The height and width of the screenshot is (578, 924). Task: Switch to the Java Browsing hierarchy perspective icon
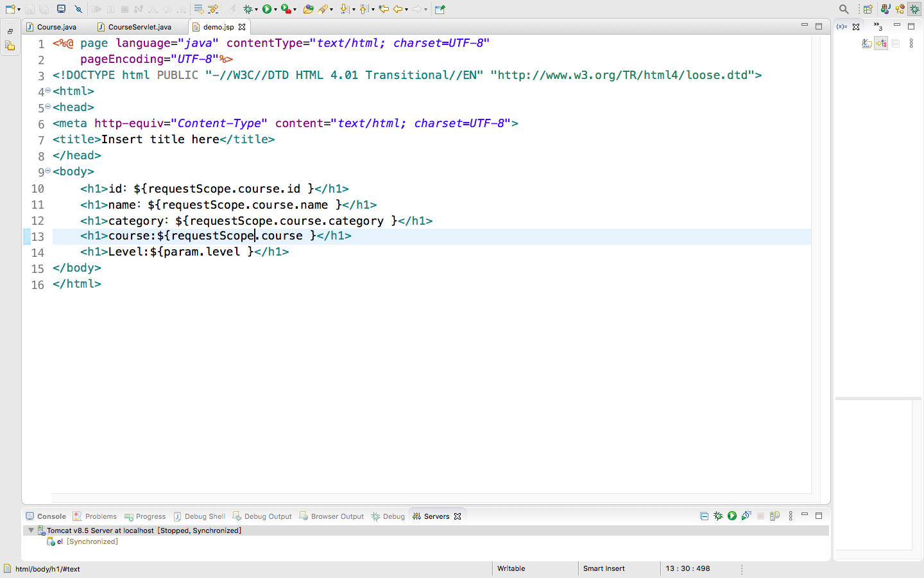(900, 9)
